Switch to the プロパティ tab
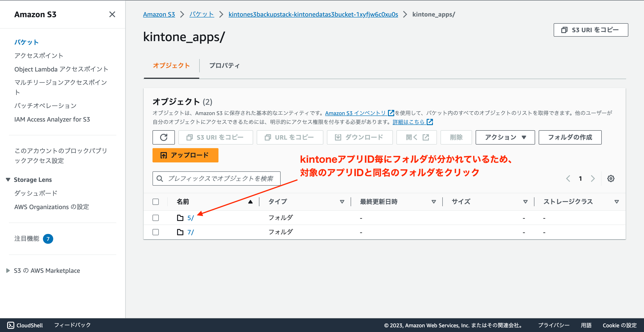The image size is (644, 332). pos(224,65)
